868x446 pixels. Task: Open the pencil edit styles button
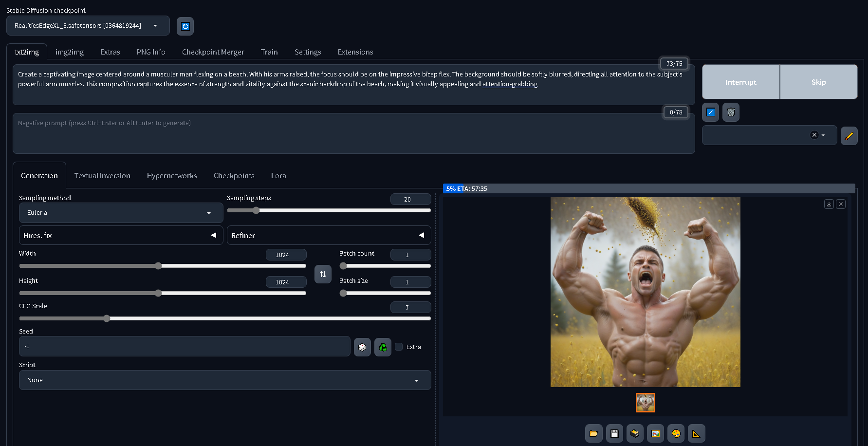pyautogui.click(x=849, y=136)
